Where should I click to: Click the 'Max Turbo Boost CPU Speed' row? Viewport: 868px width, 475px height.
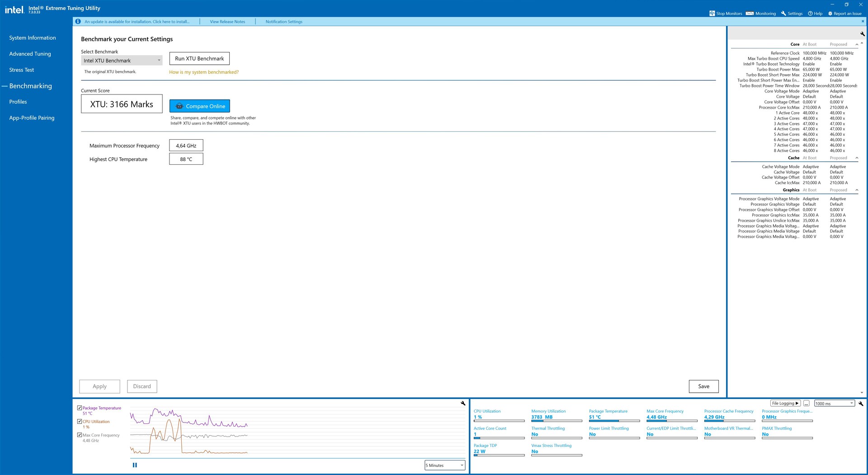pyautogui.click(x=794, y=59)
